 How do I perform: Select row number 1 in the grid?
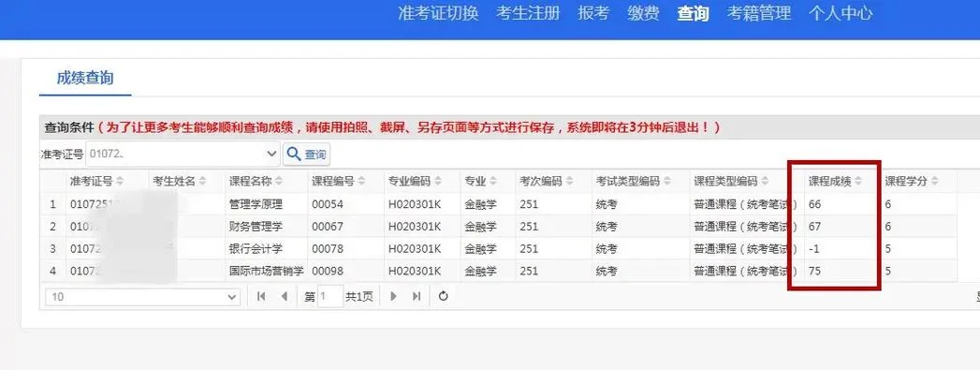[53, 204]
